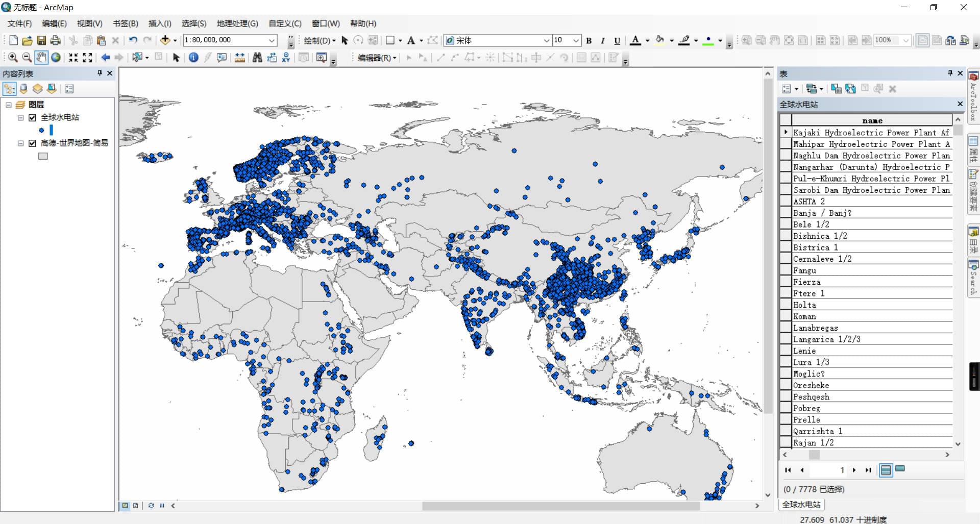This screenshot has height=524, width=980.
Task: Open the 绘制(D) drawing dropdown
Action: tap(320, 40)
